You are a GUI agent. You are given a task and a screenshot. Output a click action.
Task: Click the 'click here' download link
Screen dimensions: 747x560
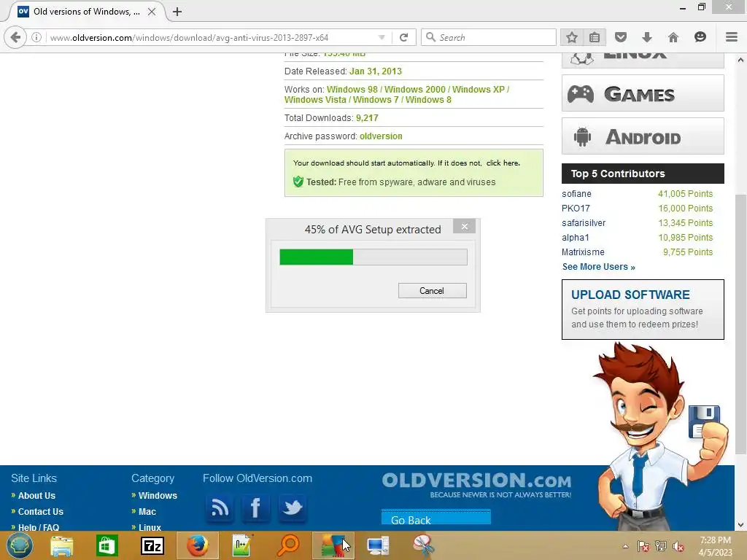[503, 163]
